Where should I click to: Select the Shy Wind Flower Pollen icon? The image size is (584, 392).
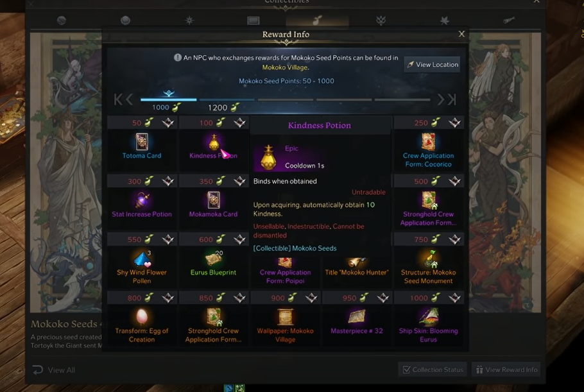tap(142, 259)
